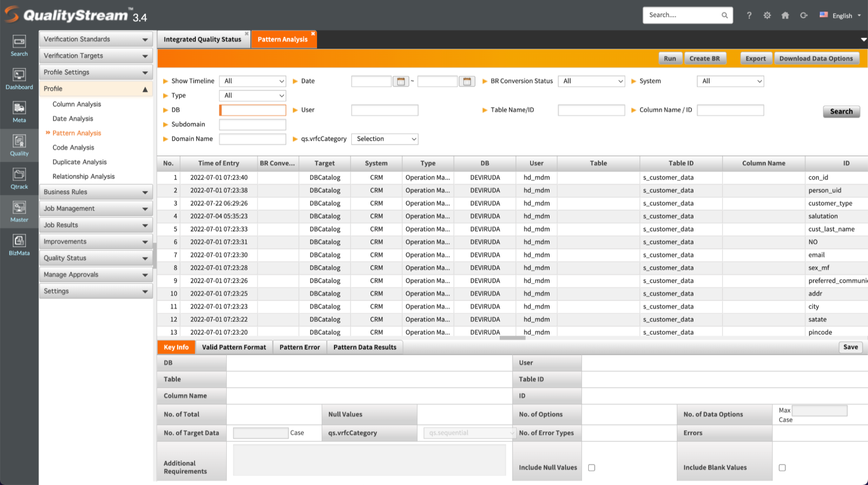Screen dimensions: 868x485
Task: Select the BizMata module icon
Action: click(x=19, y=245)
